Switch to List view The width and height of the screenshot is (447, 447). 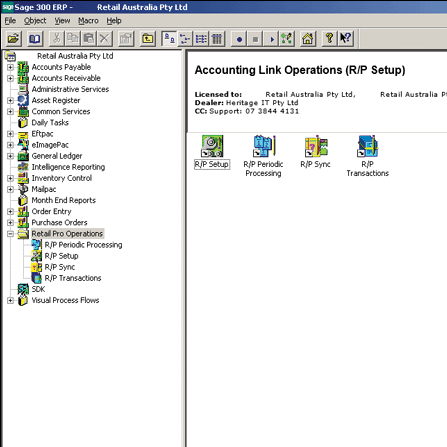[x=201, y=39]
